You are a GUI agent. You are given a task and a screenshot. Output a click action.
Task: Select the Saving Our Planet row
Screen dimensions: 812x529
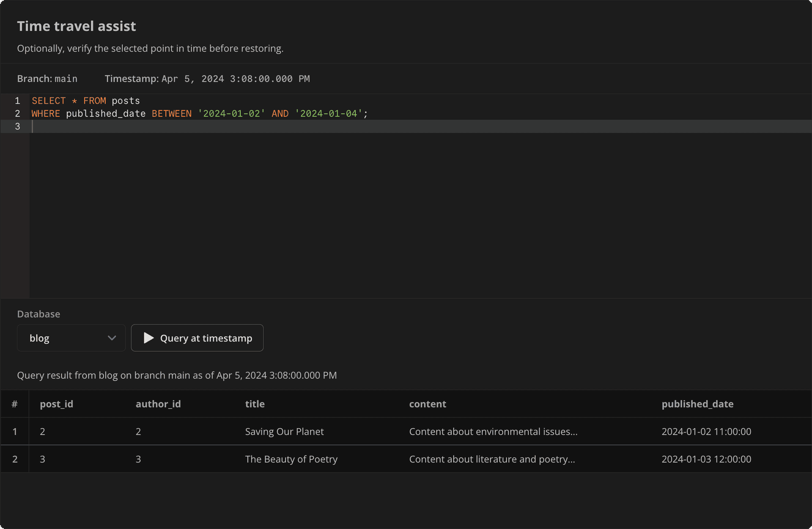click(x=284, y=431)
